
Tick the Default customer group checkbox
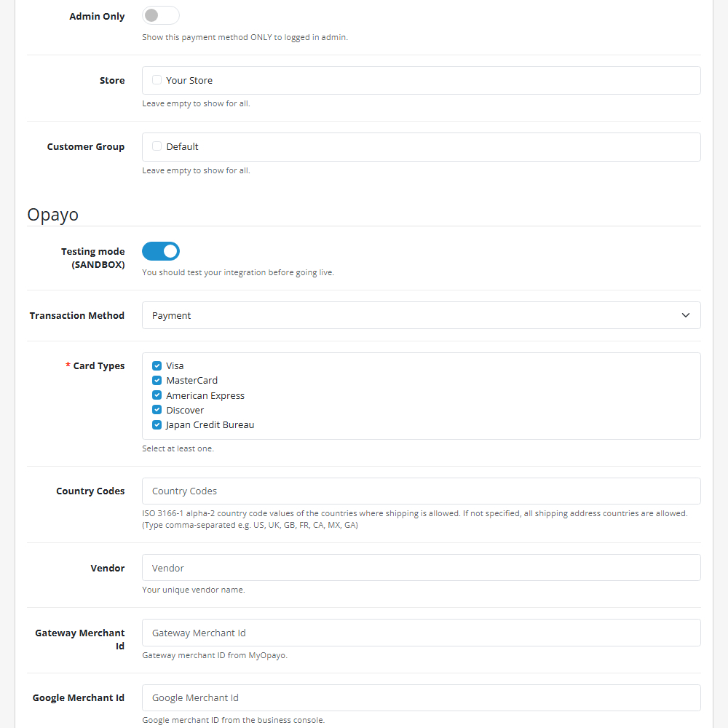point(157,146)
